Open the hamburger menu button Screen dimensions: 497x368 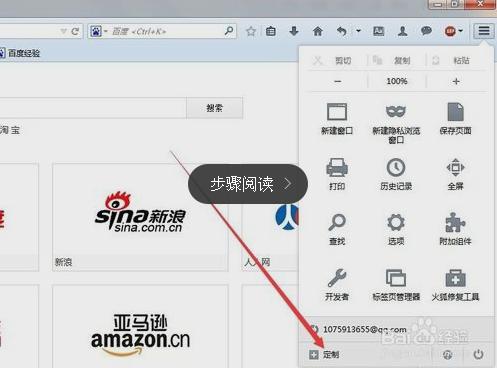click(484, 31)
